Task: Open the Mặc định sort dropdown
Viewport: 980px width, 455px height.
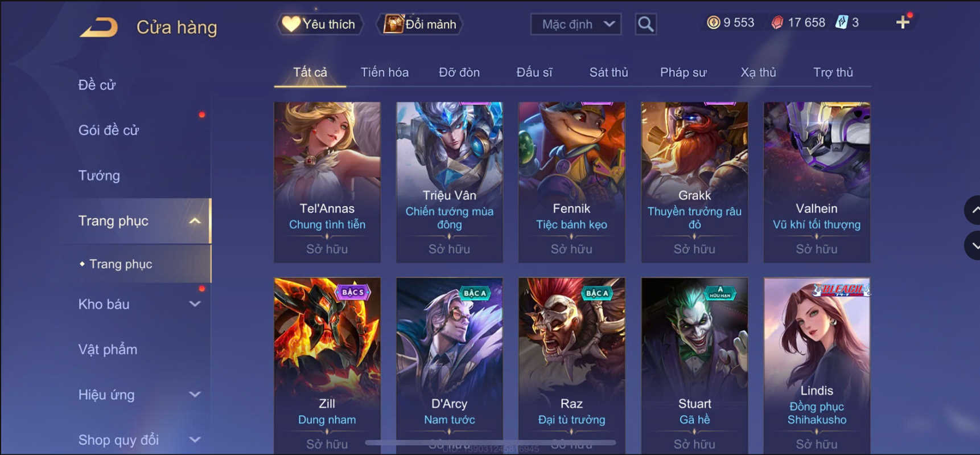Action: coord(575,24)
